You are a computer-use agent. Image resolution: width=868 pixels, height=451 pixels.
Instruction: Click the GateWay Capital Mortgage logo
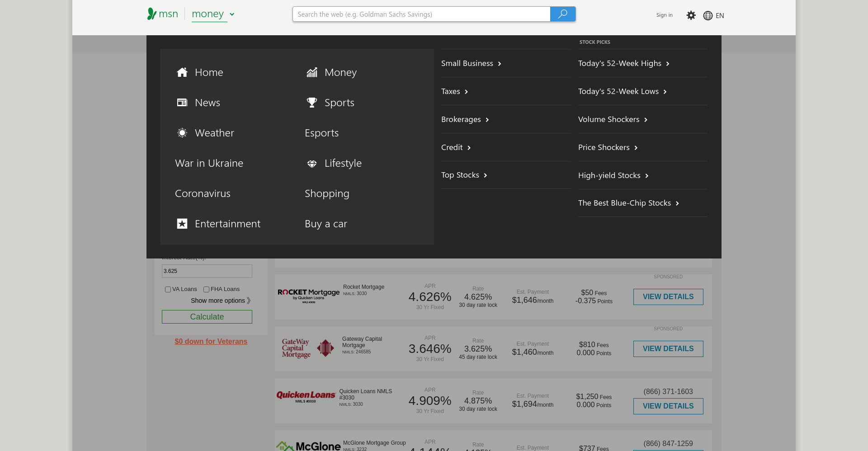[x=308, y=348]
